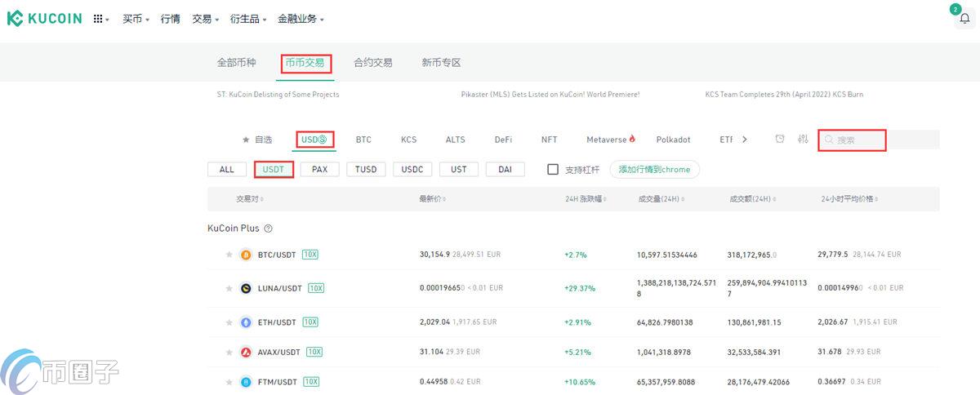The width and height of the screenshot is (980, 395).
Task: Click the TUSD filter button
Action: click(x=366, y=170)
